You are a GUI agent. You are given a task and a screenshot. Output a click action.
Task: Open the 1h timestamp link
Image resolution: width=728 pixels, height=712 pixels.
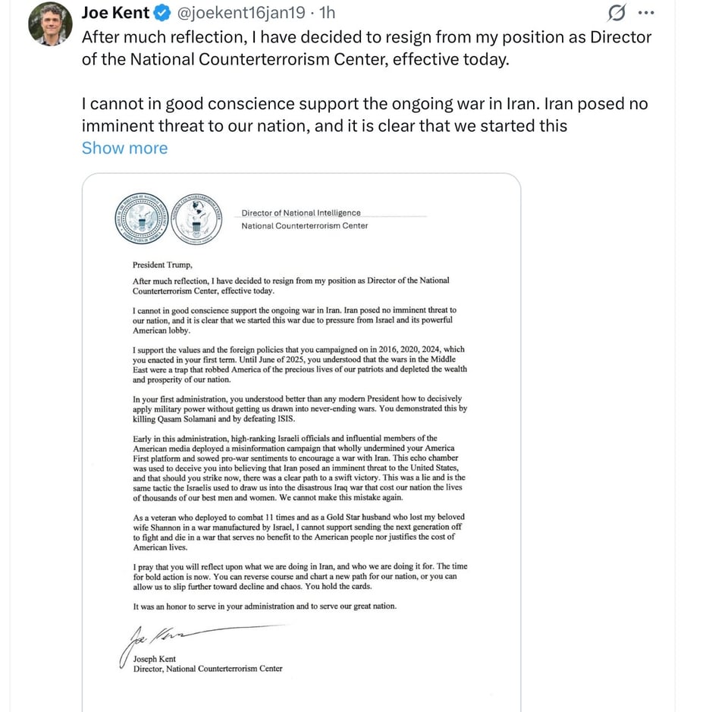pos(328,14)
